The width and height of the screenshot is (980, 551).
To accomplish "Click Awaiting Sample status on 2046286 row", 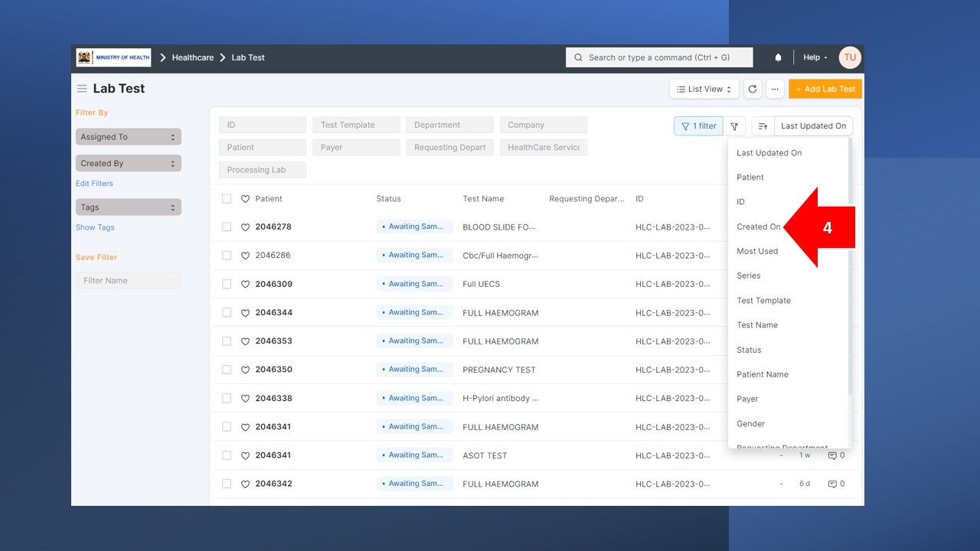I will [x=414, y=256].
